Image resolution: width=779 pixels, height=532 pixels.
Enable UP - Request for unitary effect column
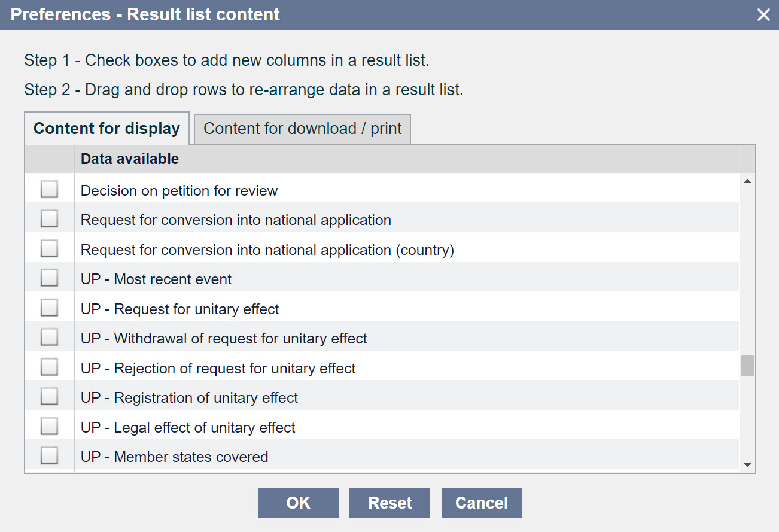pyautogui.click(x=49, y=309)
